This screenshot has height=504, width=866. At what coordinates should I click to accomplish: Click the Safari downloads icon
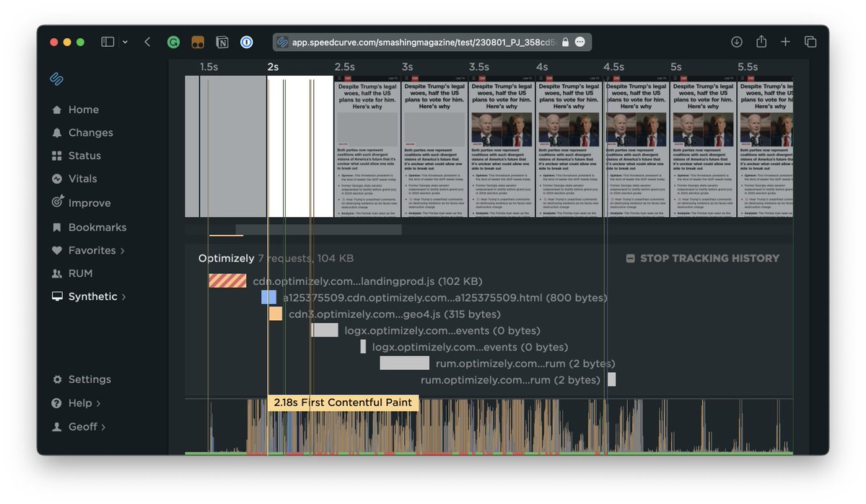(736, 42)
